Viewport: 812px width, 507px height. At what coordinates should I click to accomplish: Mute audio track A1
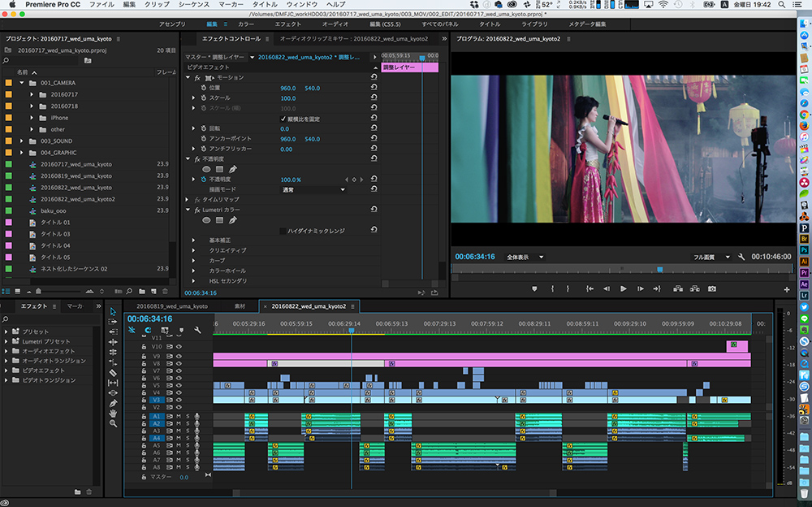point(178,416)
